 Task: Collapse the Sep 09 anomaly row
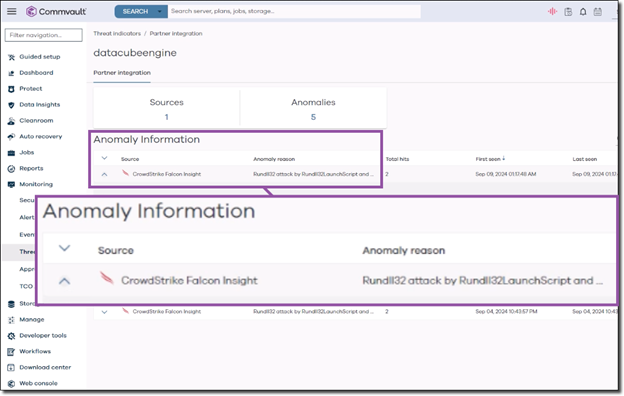click(x=104, y=174)
